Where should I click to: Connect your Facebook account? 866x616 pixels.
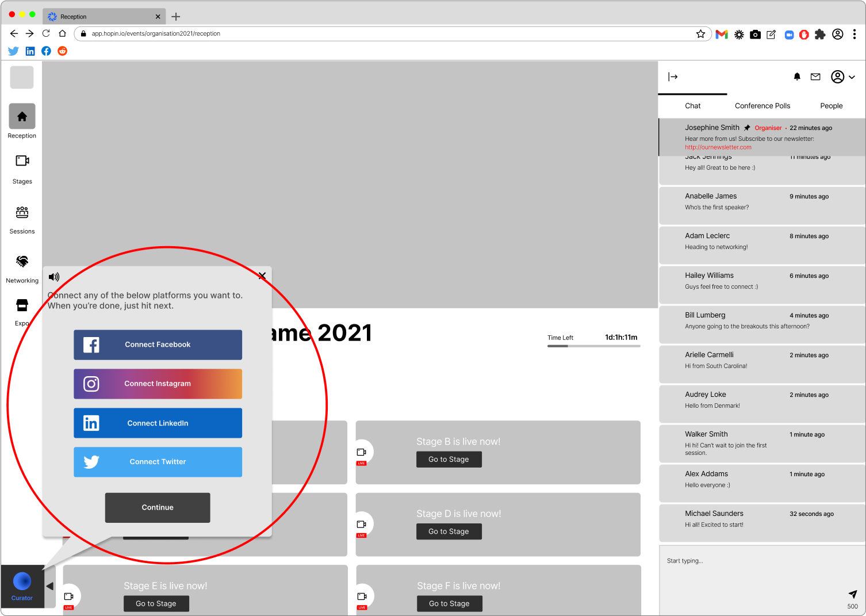point(158,345)
